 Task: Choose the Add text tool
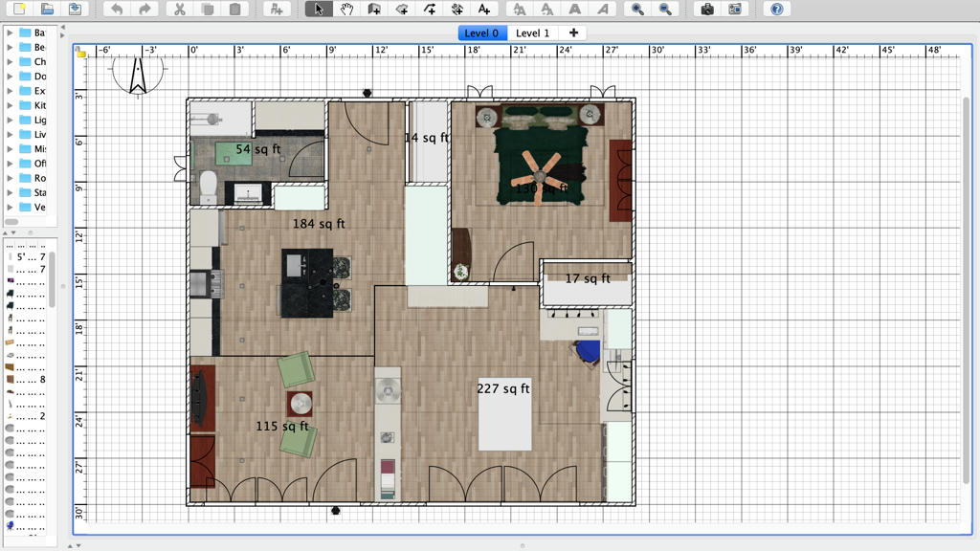coord(483,9)
